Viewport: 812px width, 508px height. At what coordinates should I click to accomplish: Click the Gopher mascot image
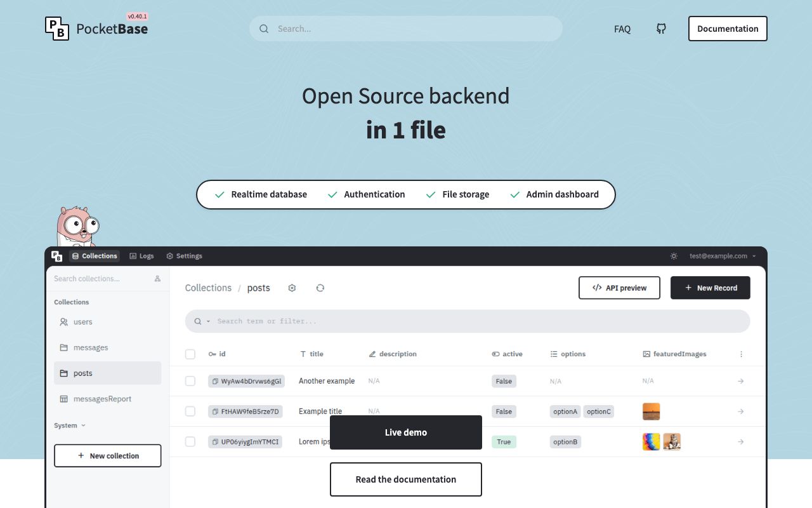click(78, 226)
